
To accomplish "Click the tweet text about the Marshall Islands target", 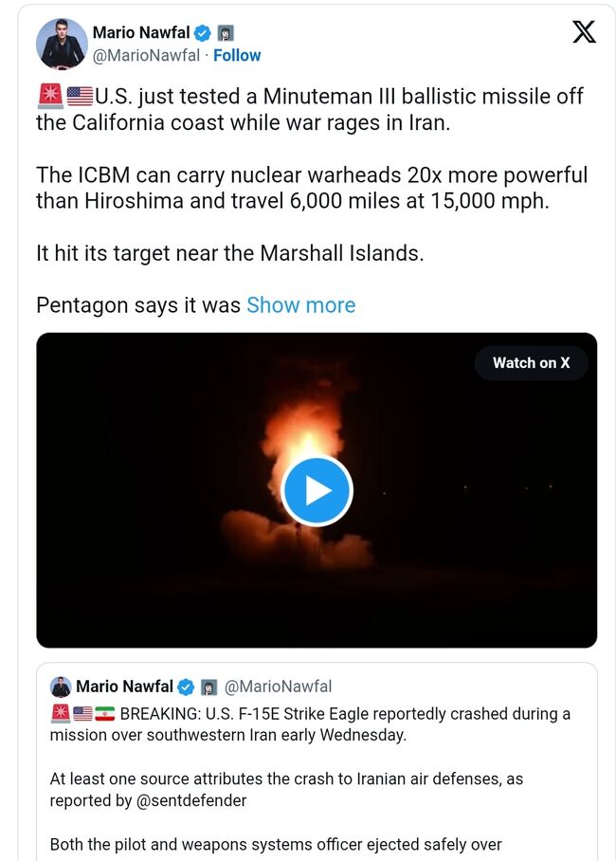I will 226,253.
